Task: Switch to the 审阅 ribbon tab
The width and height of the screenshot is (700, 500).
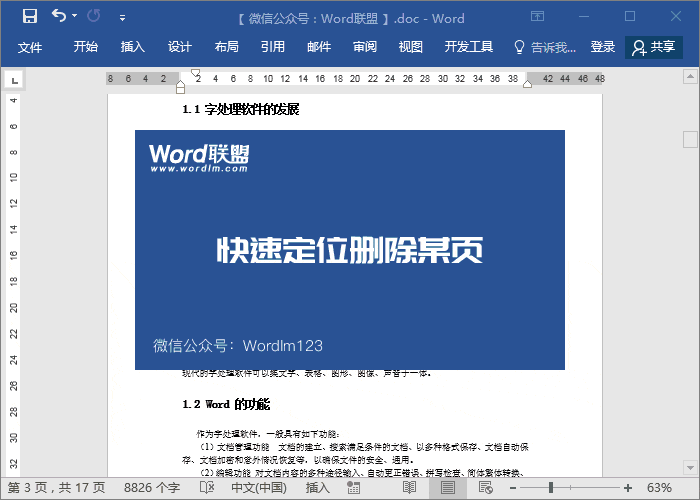Action: 365,46
